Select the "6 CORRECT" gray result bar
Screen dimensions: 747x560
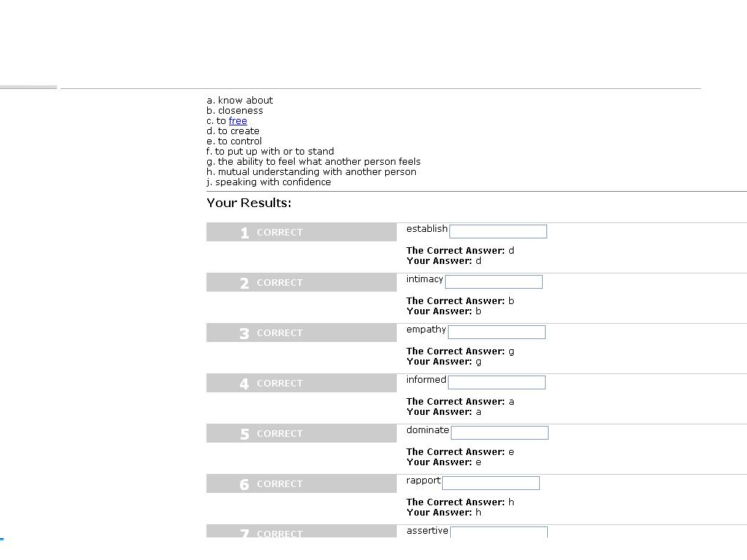click(301, 483)
